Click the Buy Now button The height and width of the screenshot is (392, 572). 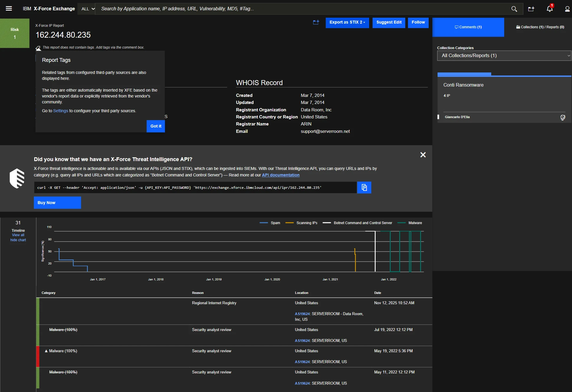pos(57,203)
